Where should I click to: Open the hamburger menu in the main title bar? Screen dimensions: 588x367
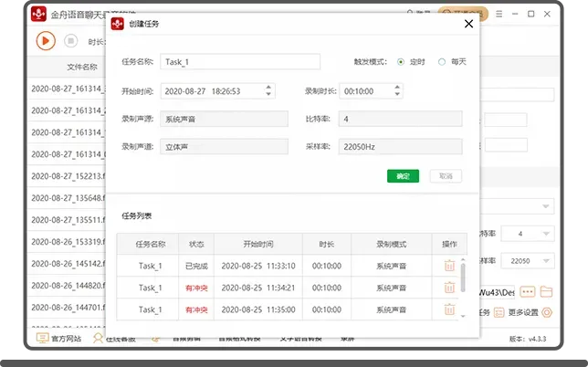[x=499, y=14]
